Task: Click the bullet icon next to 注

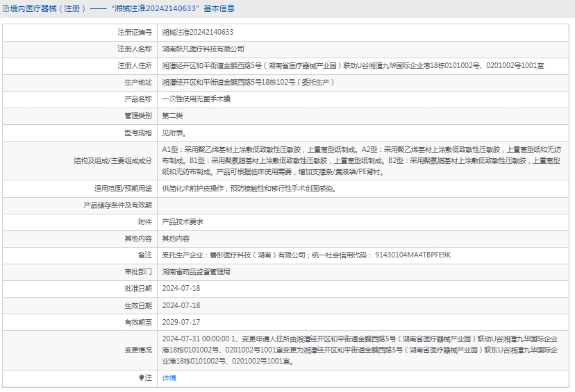Action: pyautogui.click(x=142, y=378)
